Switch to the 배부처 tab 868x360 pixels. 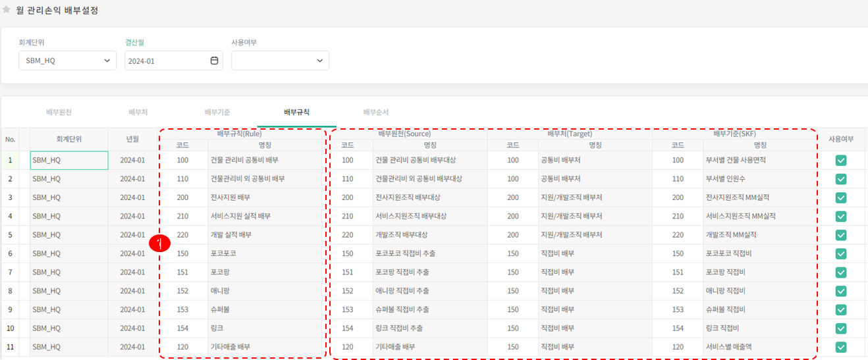(x=138, y=113)
